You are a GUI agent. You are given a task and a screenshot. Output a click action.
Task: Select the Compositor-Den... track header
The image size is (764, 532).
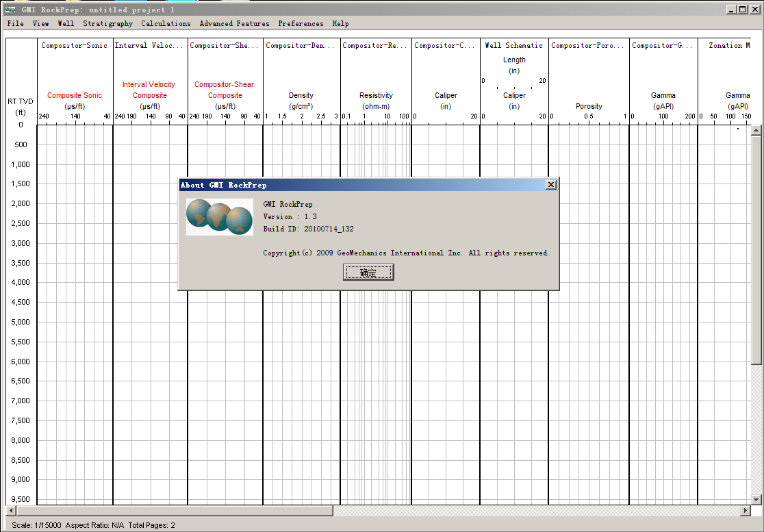tap(301, 45)
